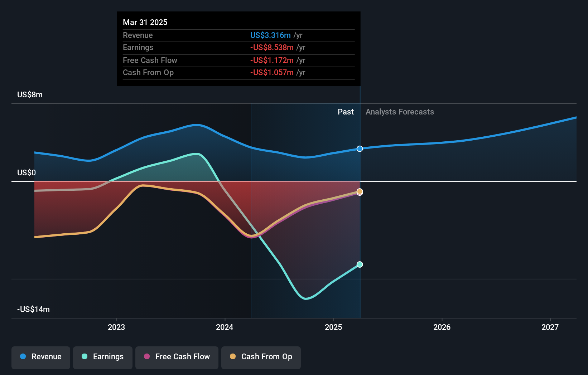Toggle the Free Cash Flow series visibility
The height and width of the screenshot is (375, 588).
click(177, 357)
